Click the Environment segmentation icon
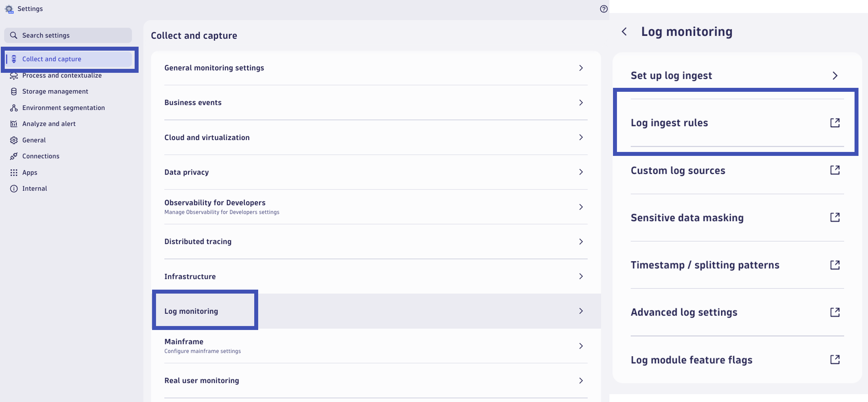This screenshot has width=868, height=402. [14, 108]
